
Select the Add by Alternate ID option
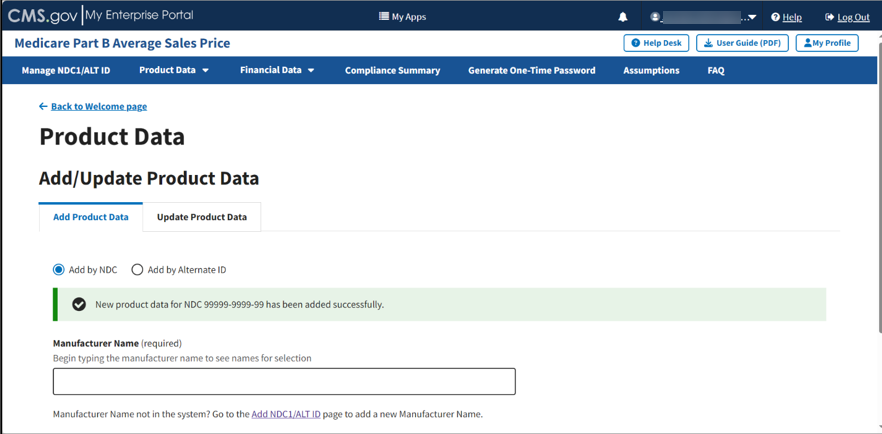tap(138, 270)
